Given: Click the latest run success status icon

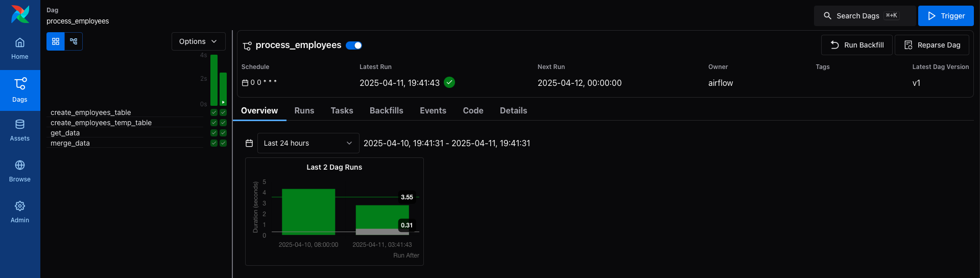Looking at the screenshot, I should [449, 82].
